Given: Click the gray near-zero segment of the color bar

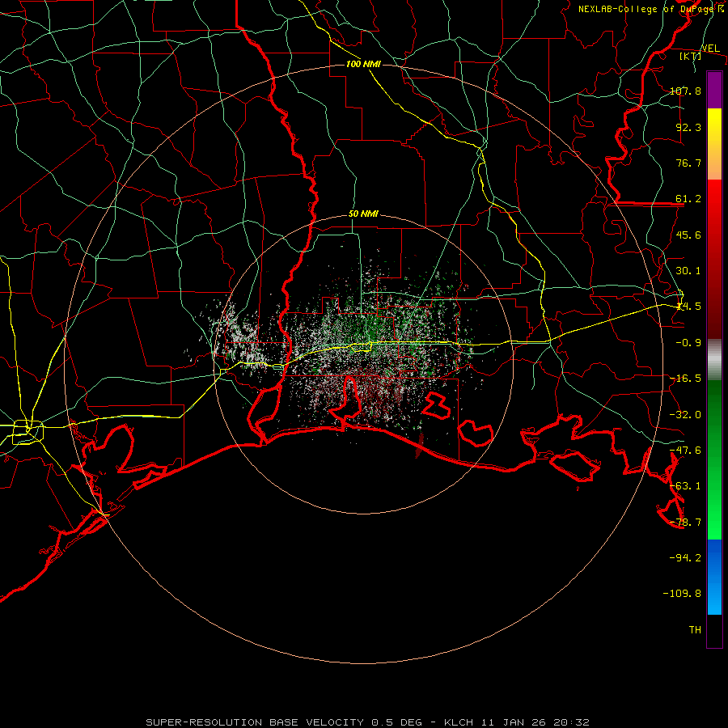Looking at the screenshot, I should 714,360.
